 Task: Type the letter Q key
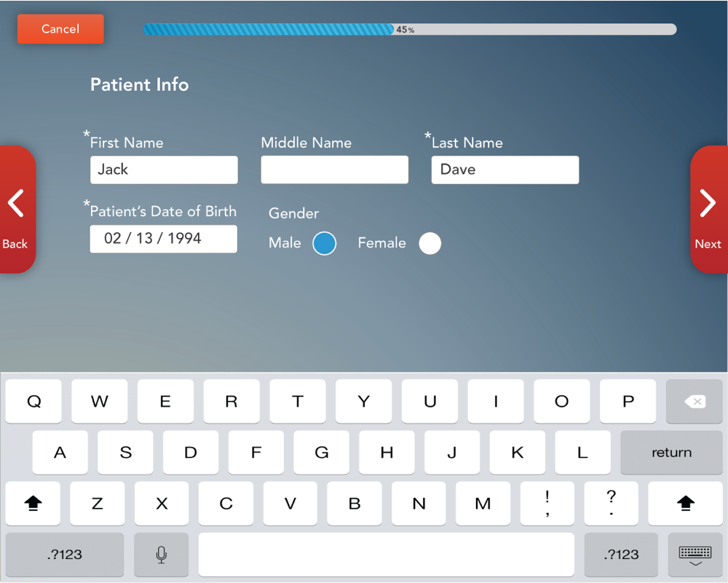pos(33,401)
